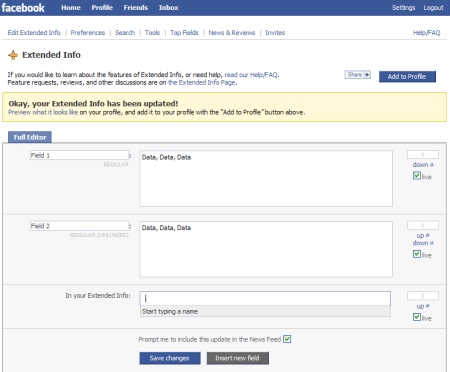Move the In your Extended Info row up
The height and width of the screenshot is (372, 450).
pos(423,306)
